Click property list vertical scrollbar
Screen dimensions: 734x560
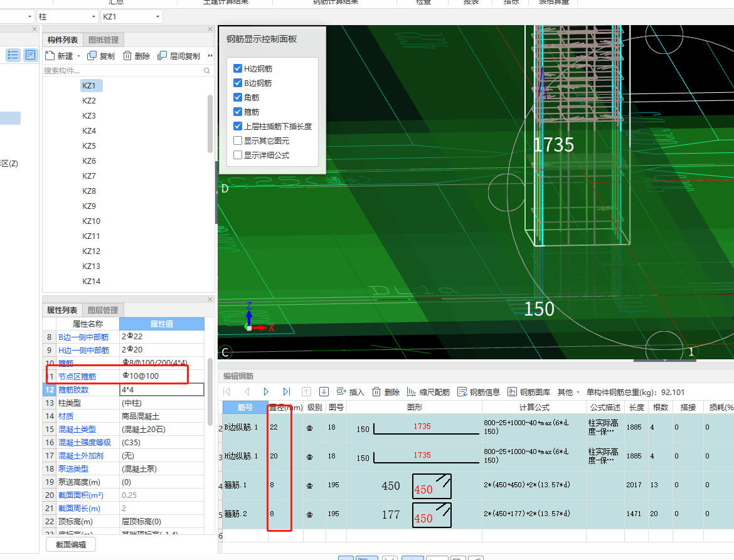[x=210, y=392]
